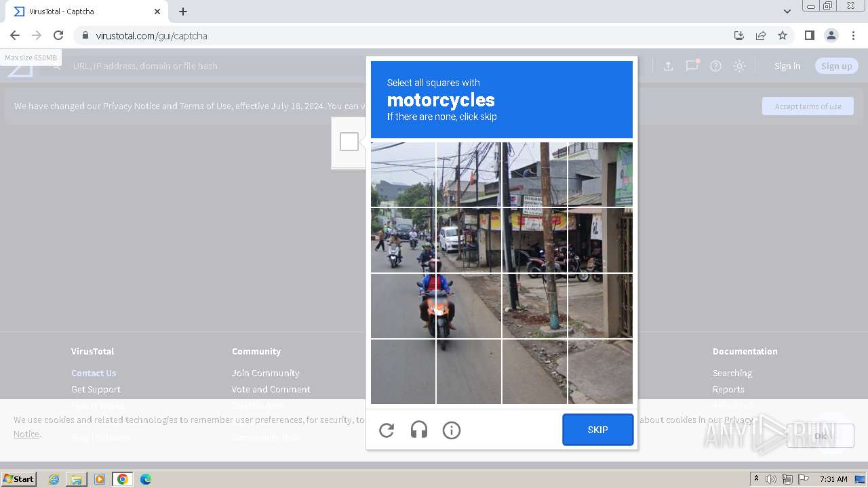Screen dimensions: 868x488
Task: Tick the captcha checkbox
Action: tap(349, 142)
